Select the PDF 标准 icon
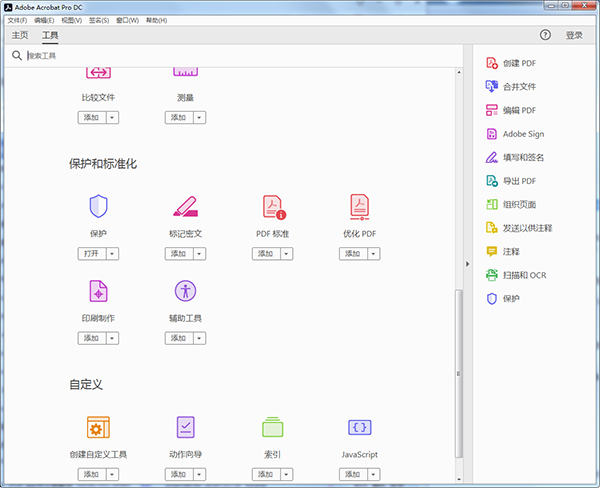This screenshot has width=600, height=488. [x=274, y=207]
